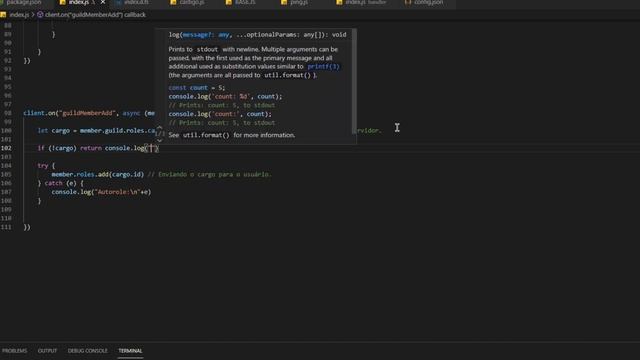Open the OUTPUT panel tab

(x=47, y=351)
